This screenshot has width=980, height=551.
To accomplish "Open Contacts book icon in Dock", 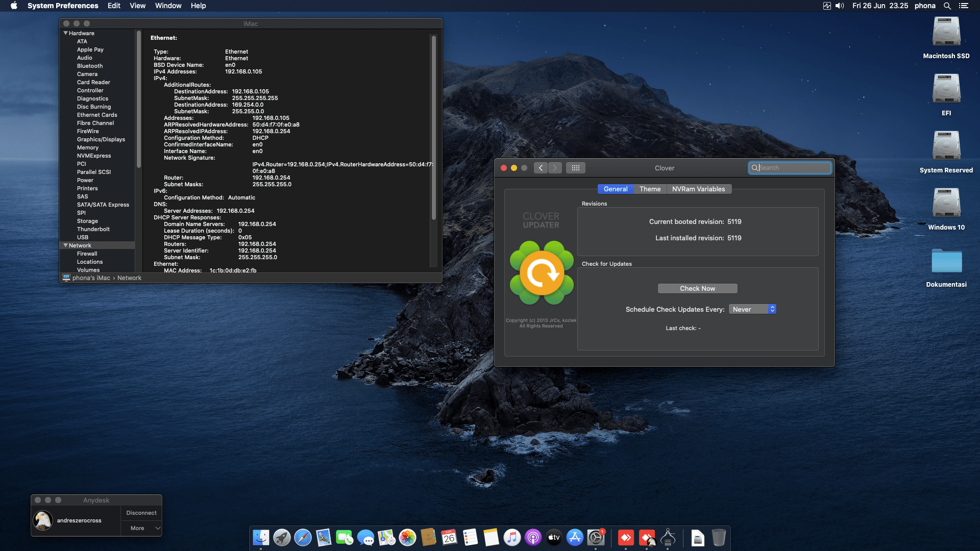I will click(428, 538).
